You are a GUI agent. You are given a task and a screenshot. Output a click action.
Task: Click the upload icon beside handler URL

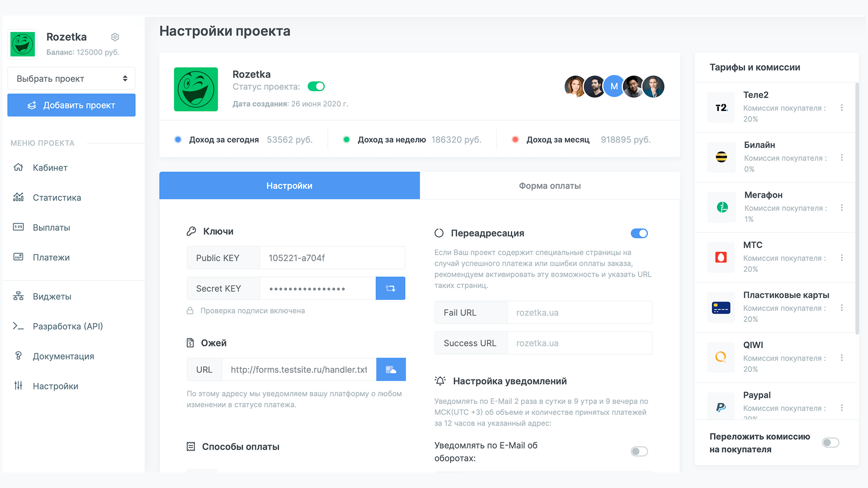point(391,370)
